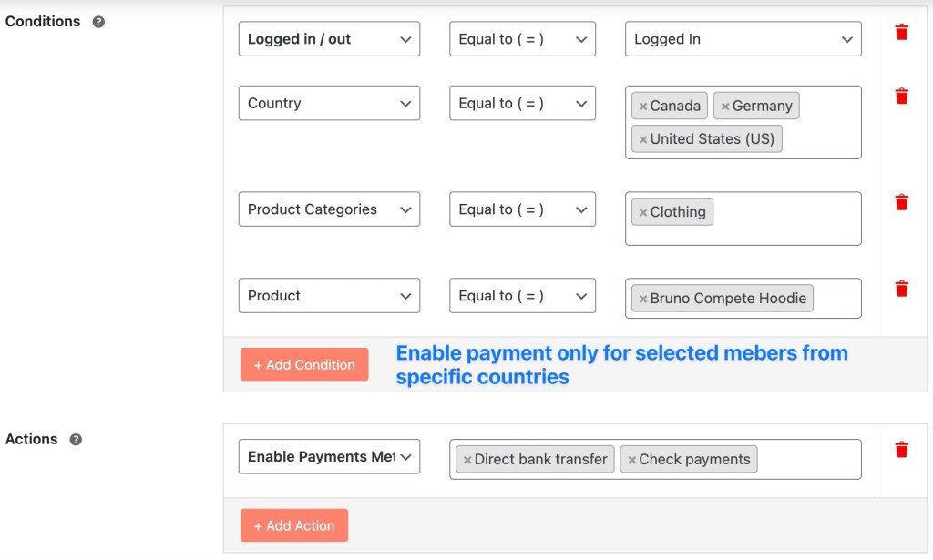
Task: Remove United States (US) tag
Action: click(x=642, y=139)
